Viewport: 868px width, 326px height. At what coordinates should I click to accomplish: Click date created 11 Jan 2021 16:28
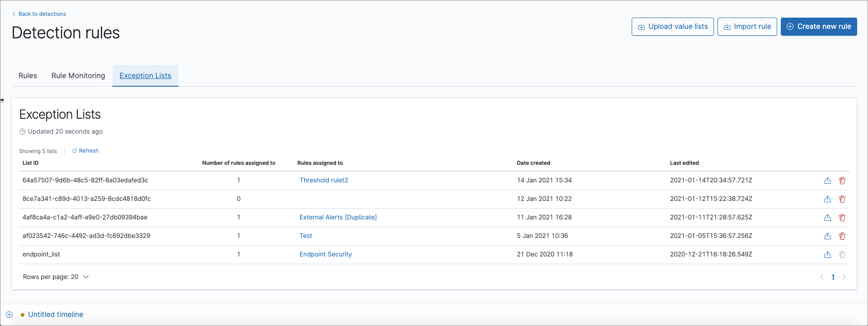tap(544, 217)
